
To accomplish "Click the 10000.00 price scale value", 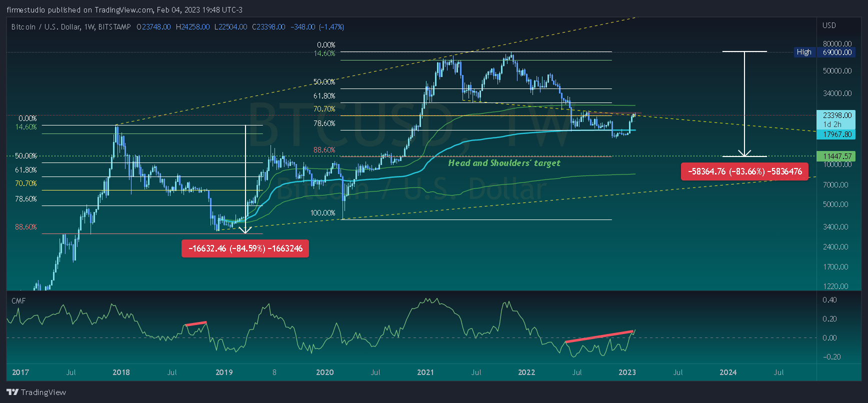I will tap(837, 164).
